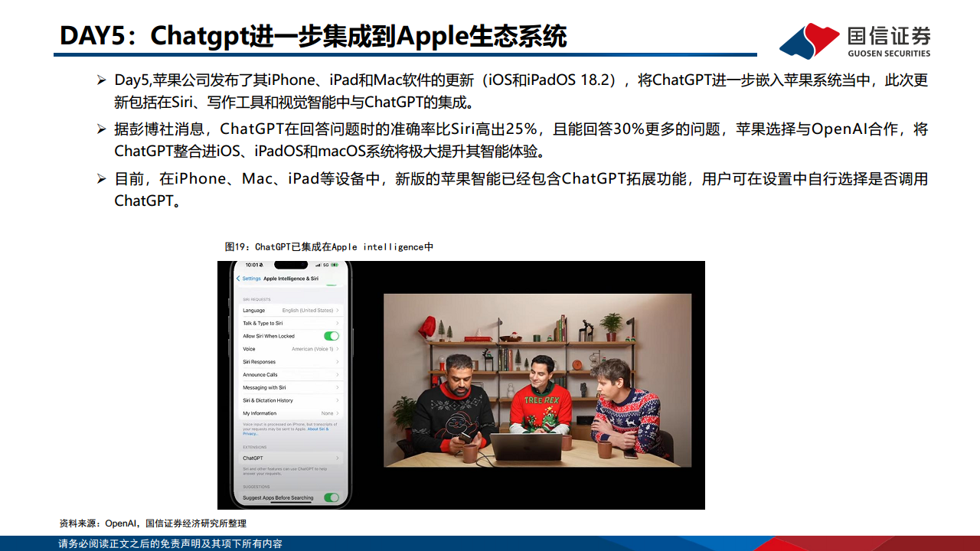
Task: Click the bullet text starting with Day5,苹果公司
Action: [x=521, y=90]
